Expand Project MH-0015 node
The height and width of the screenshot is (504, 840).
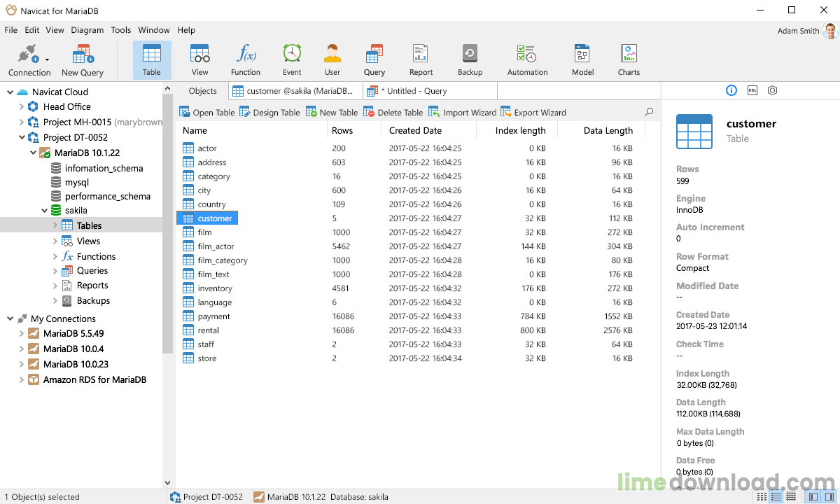(21, 122)
